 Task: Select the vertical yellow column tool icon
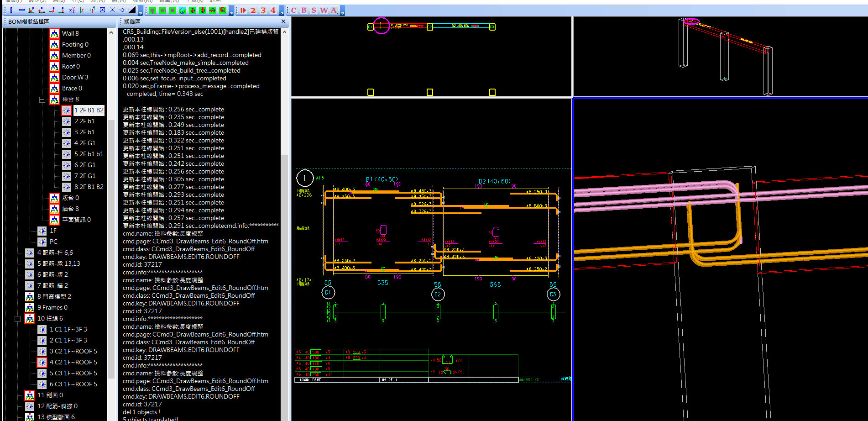point(11,10)
